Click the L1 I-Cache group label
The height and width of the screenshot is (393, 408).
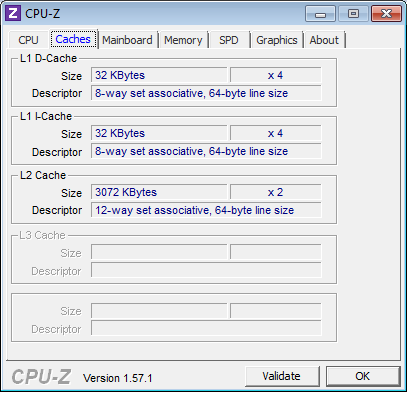coord(46,116)
